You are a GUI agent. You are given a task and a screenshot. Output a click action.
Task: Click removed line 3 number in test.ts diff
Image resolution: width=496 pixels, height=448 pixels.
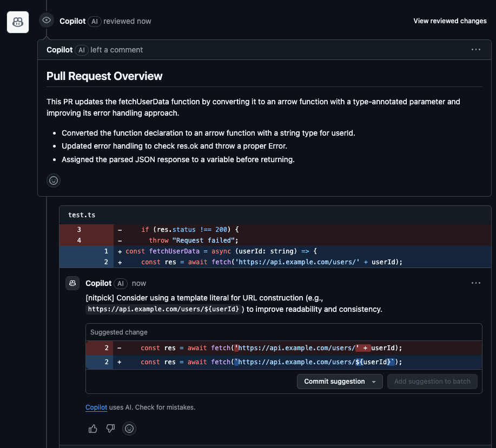tap(79, 230)
